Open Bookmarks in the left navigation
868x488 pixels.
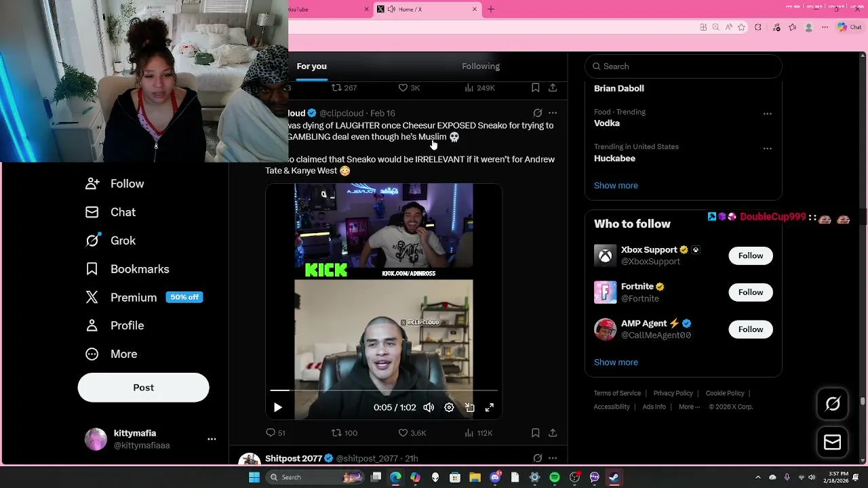click(127, 269)
